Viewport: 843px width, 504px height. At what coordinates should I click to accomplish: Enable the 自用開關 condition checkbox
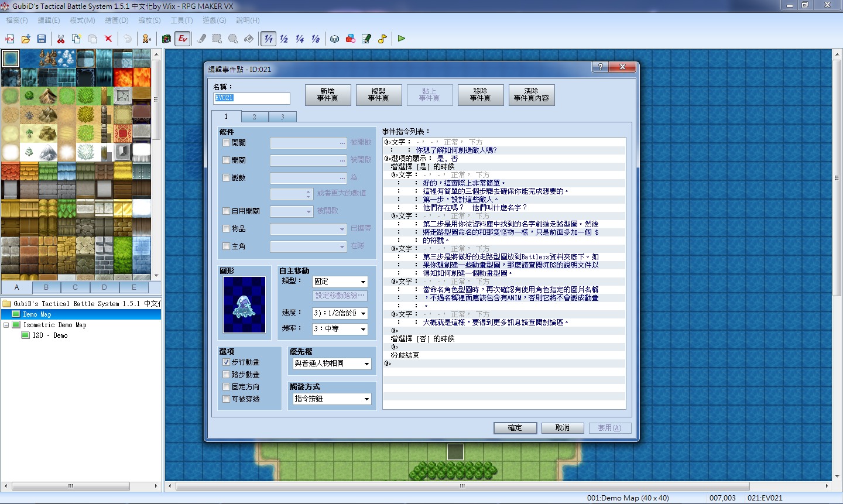coord(226,211)
